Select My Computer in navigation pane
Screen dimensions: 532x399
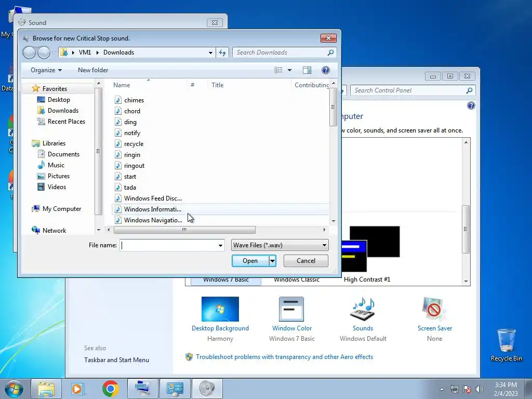[x=62, y=209]
